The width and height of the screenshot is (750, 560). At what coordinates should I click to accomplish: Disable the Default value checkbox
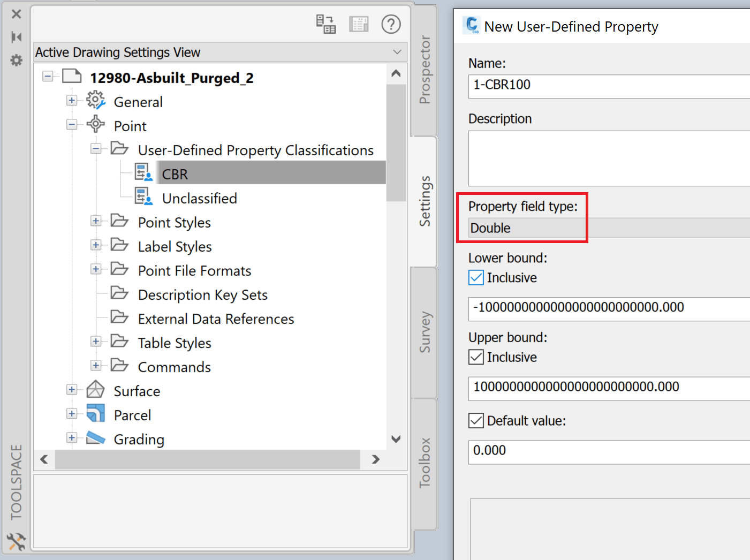tap(476, 421)
